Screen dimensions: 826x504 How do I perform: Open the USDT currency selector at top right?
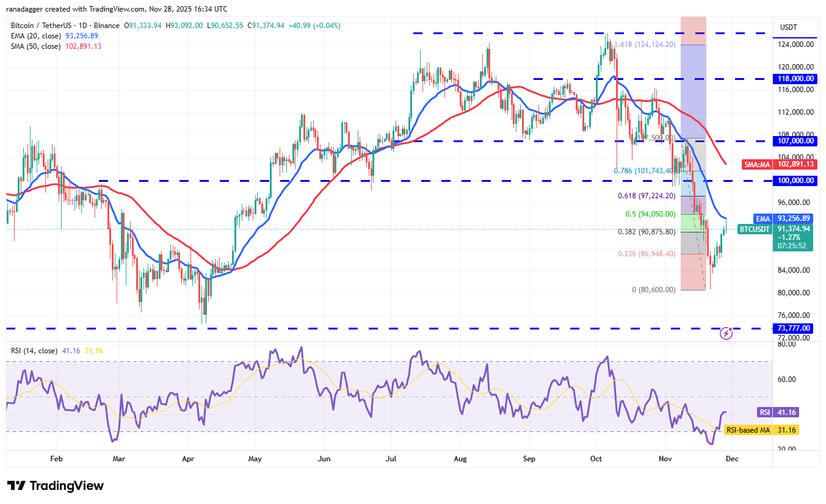tap(794, 27)
